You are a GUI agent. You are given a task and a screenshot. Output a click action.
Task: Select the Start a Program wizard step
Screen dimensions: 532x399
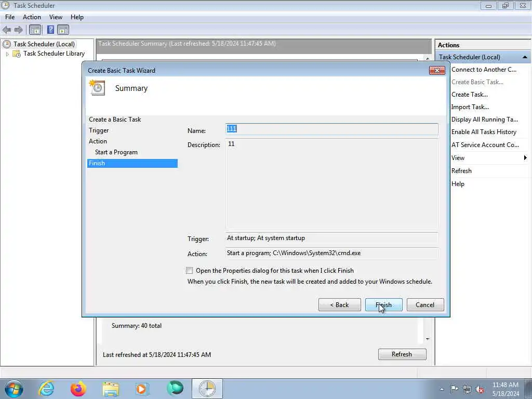point(116,152)
